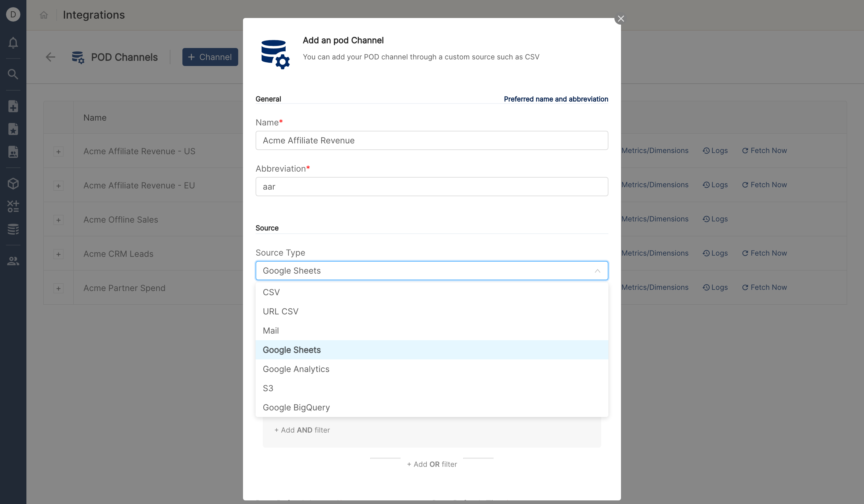Click the Name column header
864x504 pixels.
[95, 118]
